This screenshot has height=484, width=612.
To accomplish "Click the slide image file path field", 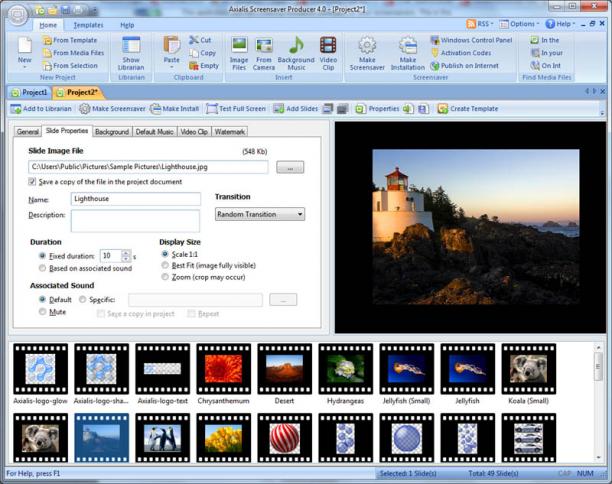I will point(148,167).
